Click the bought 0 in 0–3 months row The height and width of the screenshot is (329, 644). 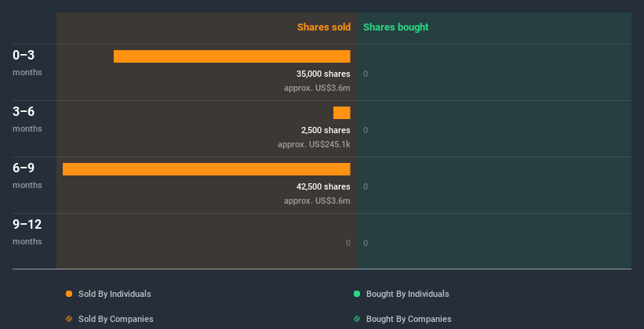[x=366, y=74]
